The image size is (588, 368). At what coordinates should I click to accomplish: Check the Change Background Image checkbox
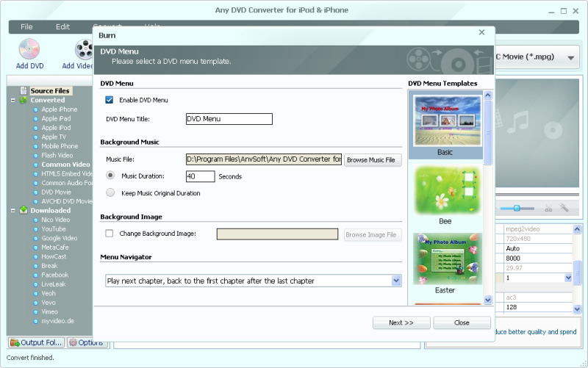109,233
